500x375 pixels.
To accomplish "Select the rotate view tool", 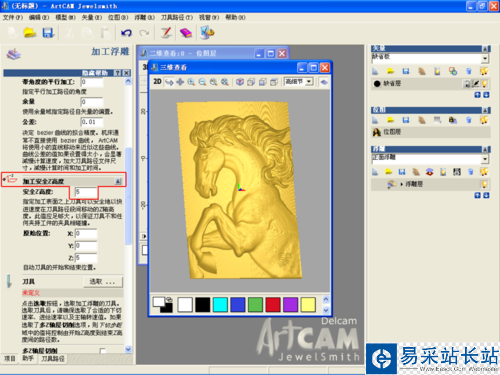I will (169, 82).
